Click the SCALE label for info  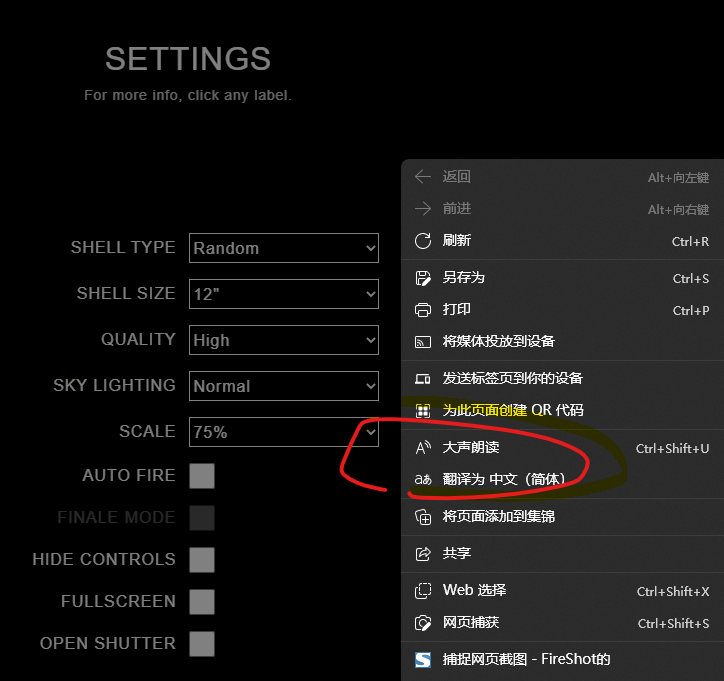(147, 431)
